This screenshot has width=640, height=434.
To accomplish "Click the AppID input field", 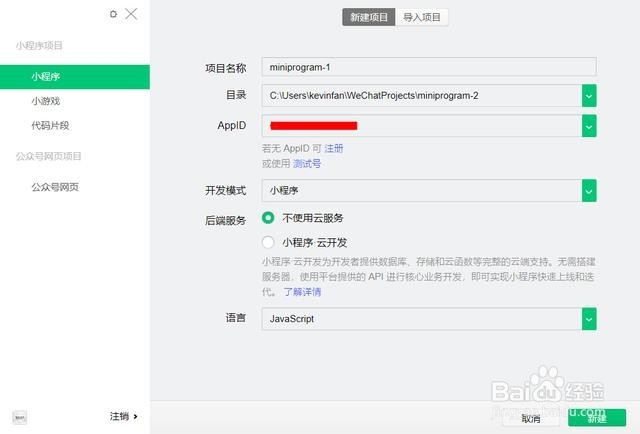I will click(x=422, y=126).
